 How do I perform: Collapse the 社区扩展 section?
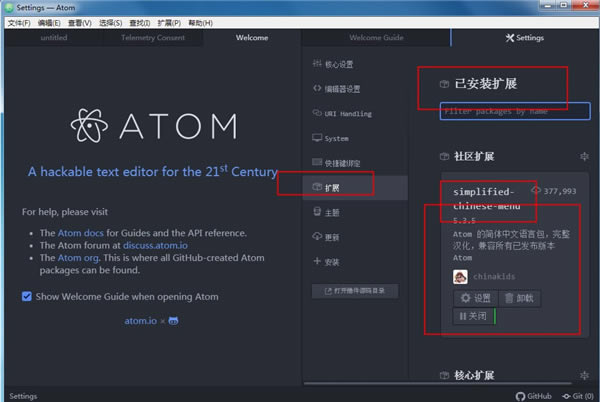coord(584,156)
